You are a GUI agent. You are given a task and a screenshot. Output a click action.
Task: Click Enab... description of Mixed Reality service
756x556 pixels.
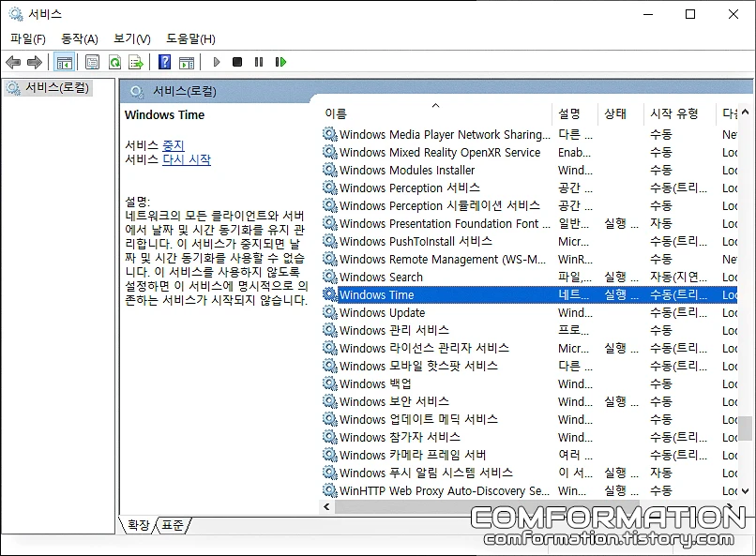pyautogui.click(x=574, y=152)
